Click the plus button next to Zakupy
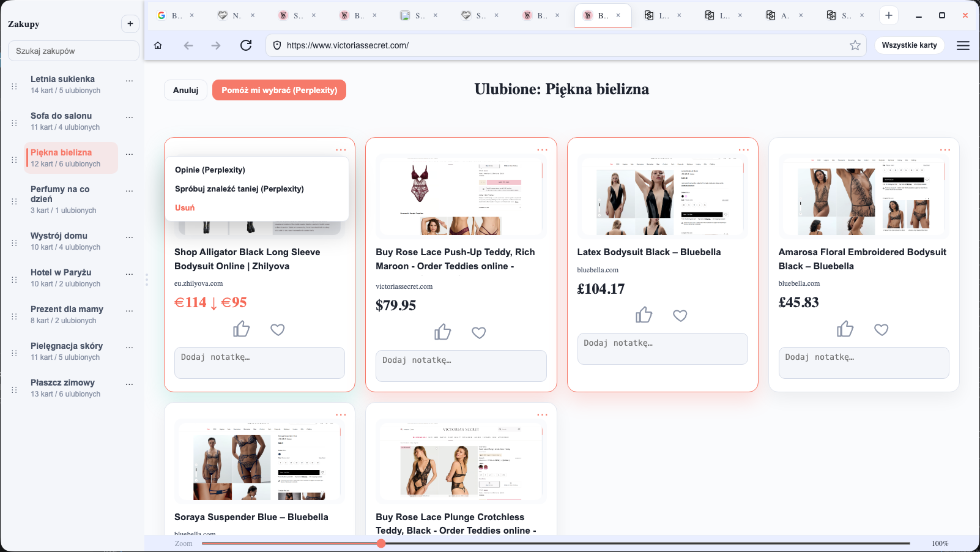The width and height of the screenshot is (980, 552). click(x=130, y=24)
